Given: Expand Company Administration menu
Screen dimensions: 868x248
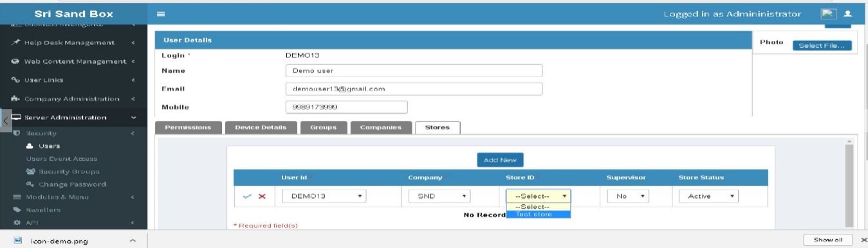Looking at the screenshot, I should (133, 98).
